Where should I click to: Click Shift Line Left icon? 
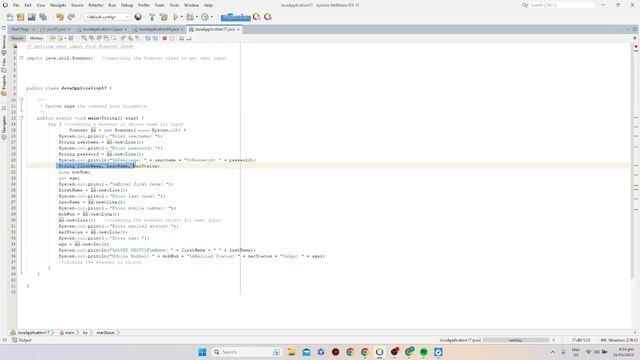coord(148,38)
